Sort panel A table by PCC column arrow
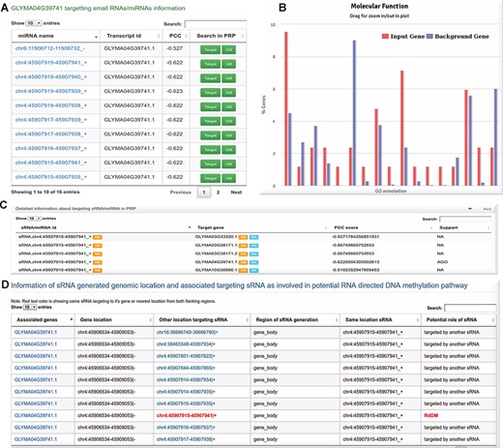503x448 pixels. click(x=187, y=36)
